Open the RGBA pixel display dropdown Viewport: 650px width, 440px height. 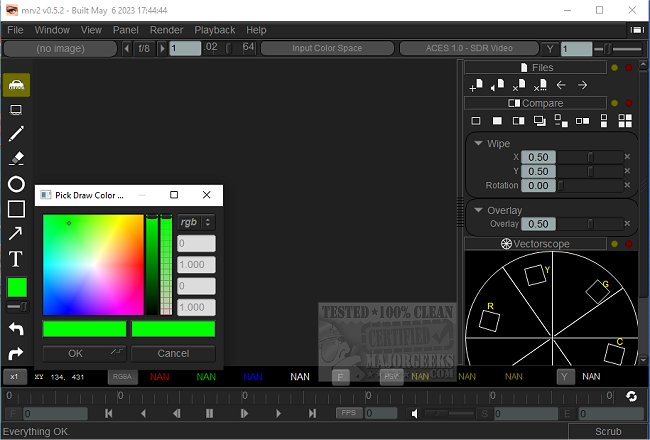click(x=122, y=377)
